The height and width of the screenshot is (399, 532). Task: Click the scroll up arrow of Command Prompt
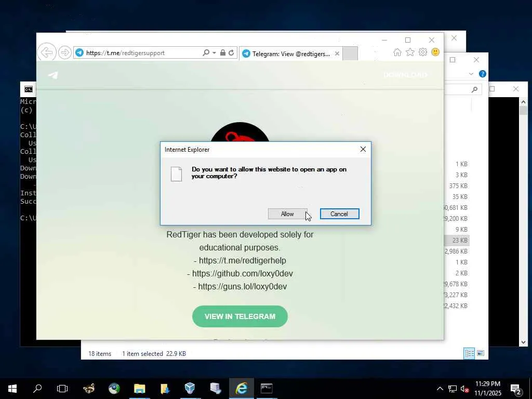(523, 102)
